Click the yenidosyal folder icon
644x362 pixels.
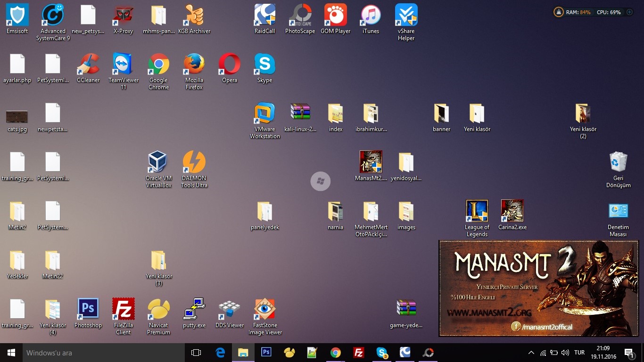pos(406,166)
